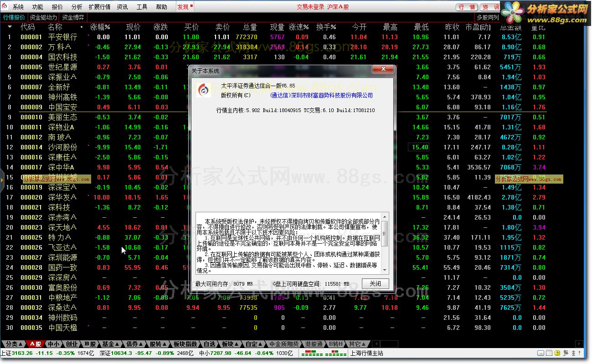Switch to the 资金博弈 tab

point(73,17)
